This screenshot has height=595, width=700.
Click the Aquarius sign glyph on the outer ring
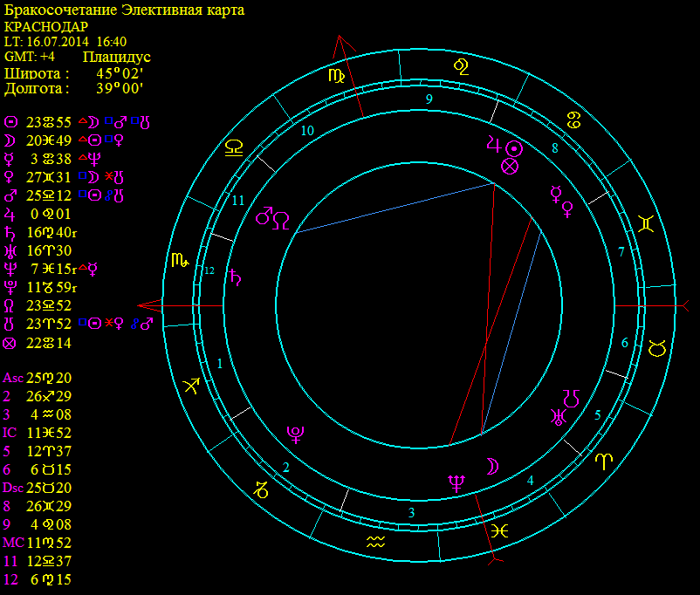(375, 543)
